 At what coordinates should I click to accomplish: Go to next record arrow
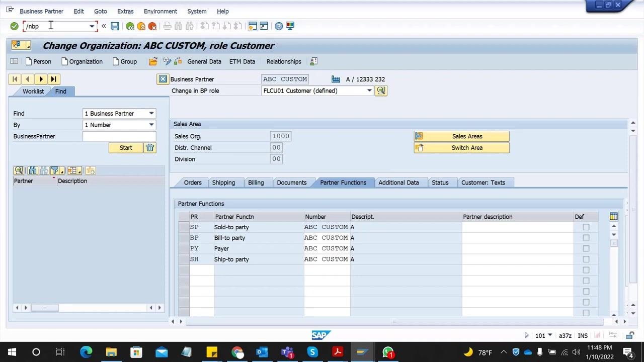41,79
